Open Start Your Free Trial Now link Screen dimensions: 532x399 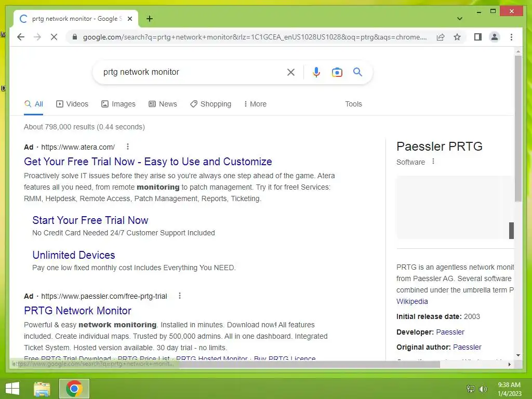[90, 220]
